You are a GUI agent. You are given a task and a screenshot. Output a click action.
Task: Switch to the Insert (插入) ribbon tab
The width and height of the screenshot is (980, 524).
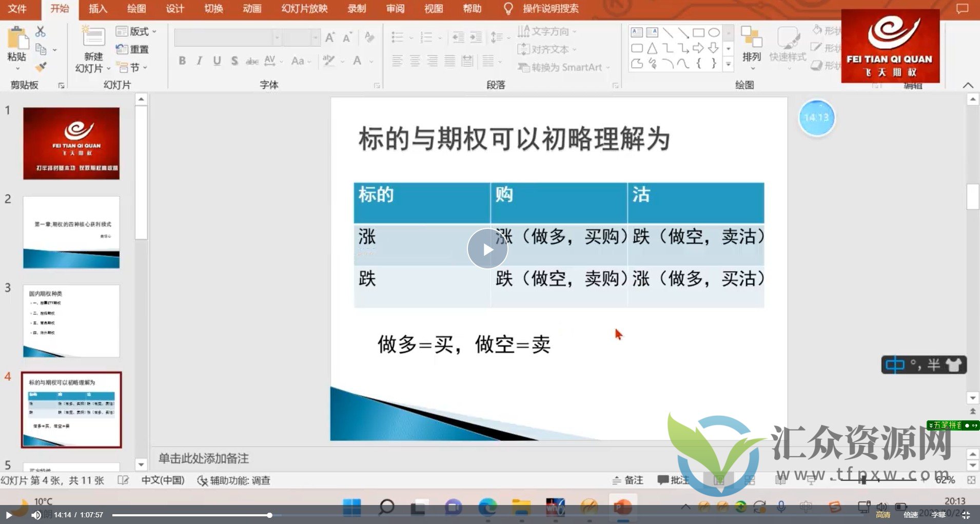pos(97,9)
